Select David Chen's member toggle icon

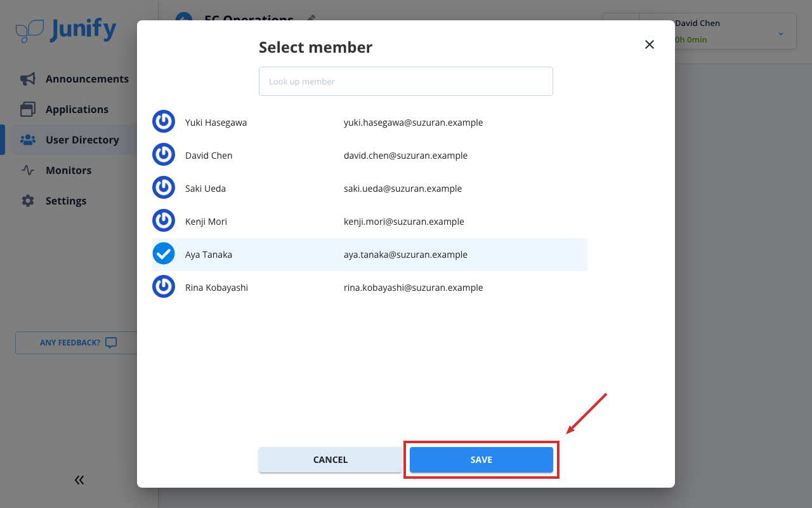pyautogui.click(x=164, y=156)
